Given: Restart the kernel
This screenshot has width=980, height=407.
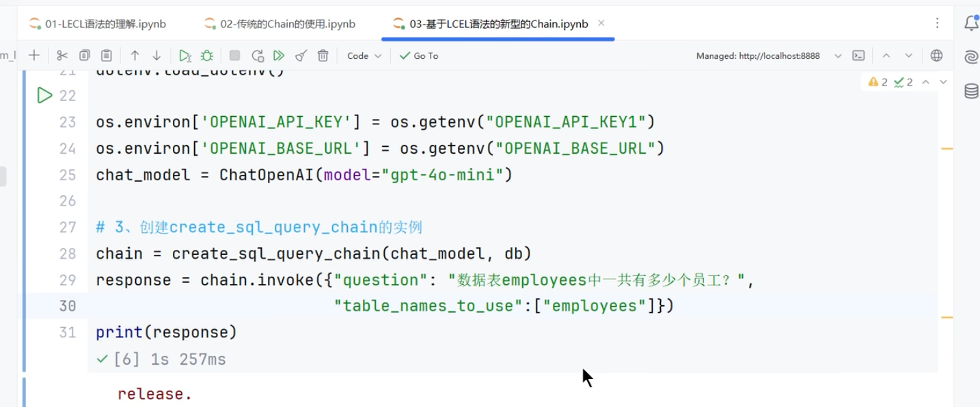Looking at the screenshot, I should tap(257, 55).
